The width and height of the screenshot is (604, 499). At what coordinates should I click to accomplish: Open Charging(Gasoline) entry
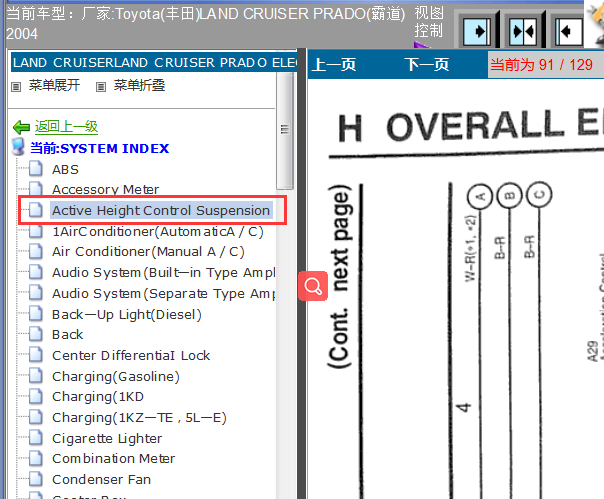[x=116, y=376]
